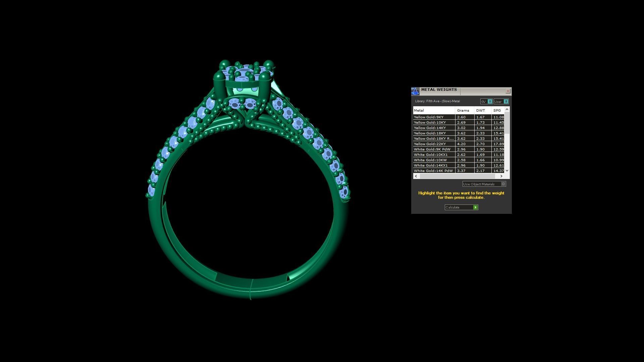Select the Yellow Gold:18KY row

pos(459,133)
